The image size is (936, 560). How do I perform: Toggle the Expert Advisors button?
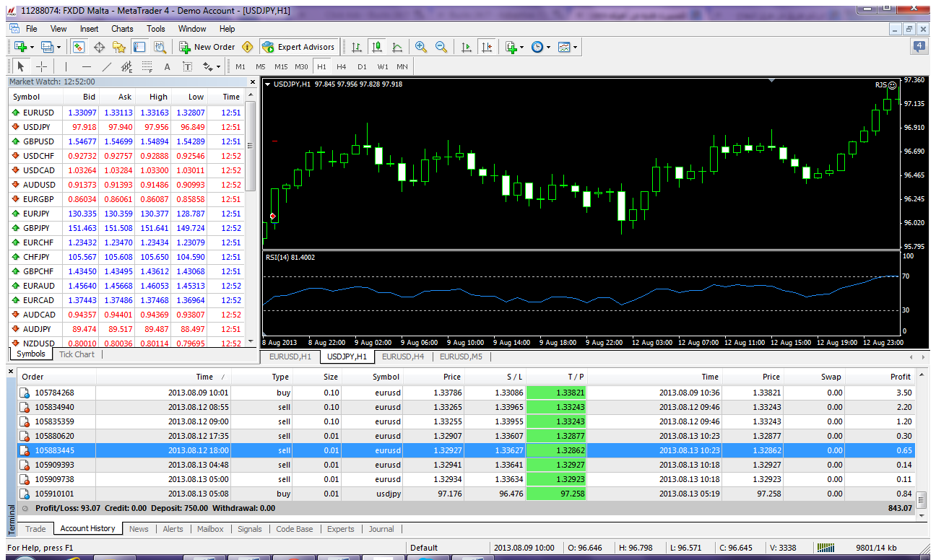click(298, 47)
